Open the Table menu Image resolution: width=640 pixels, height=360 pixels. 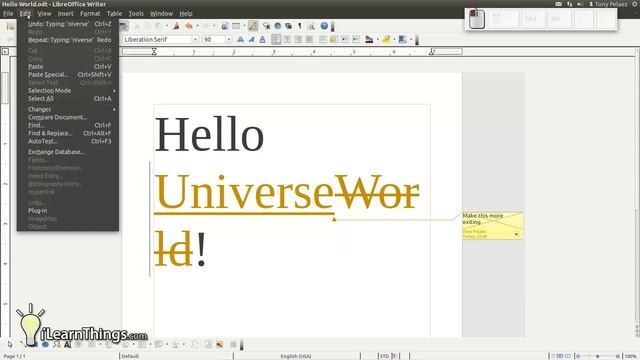click(x=114, y=13)
